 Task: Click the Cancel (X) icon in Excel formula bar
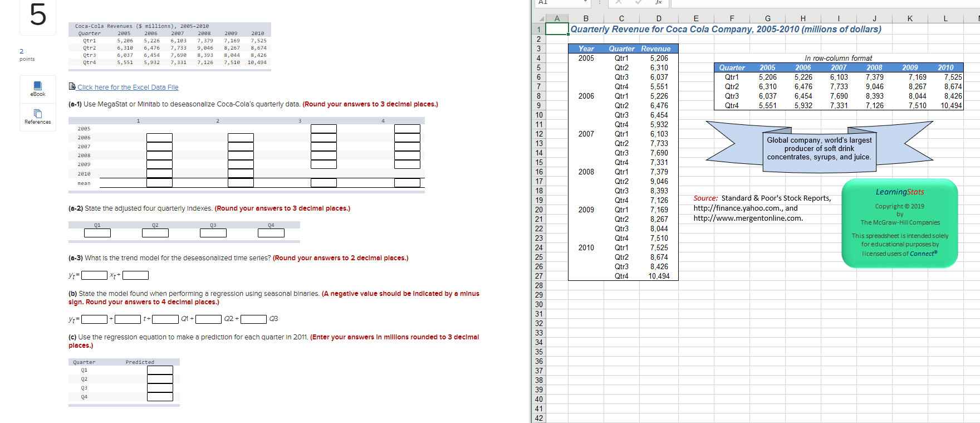pos(618,2)
